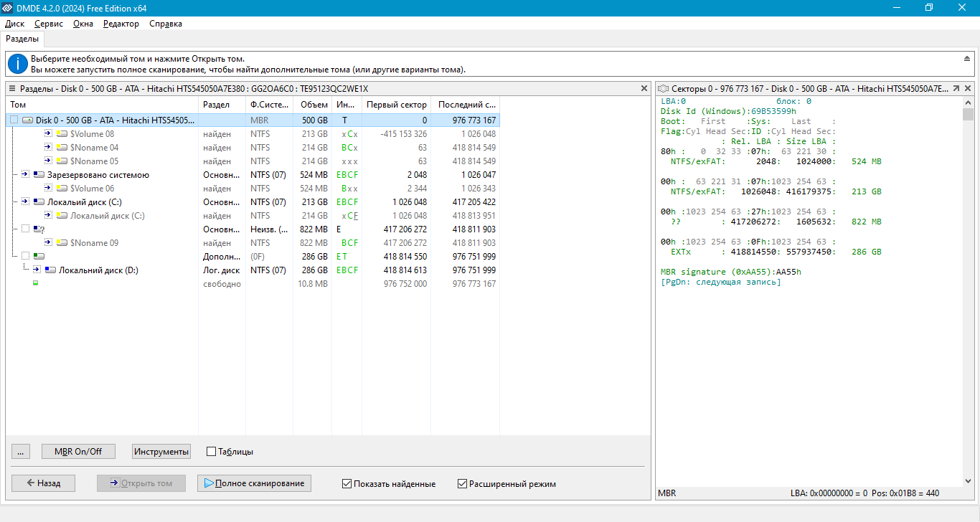Click the green free space icon
Image resolution: width=980 pixels, height=522 pixels.
coord(35,284)
